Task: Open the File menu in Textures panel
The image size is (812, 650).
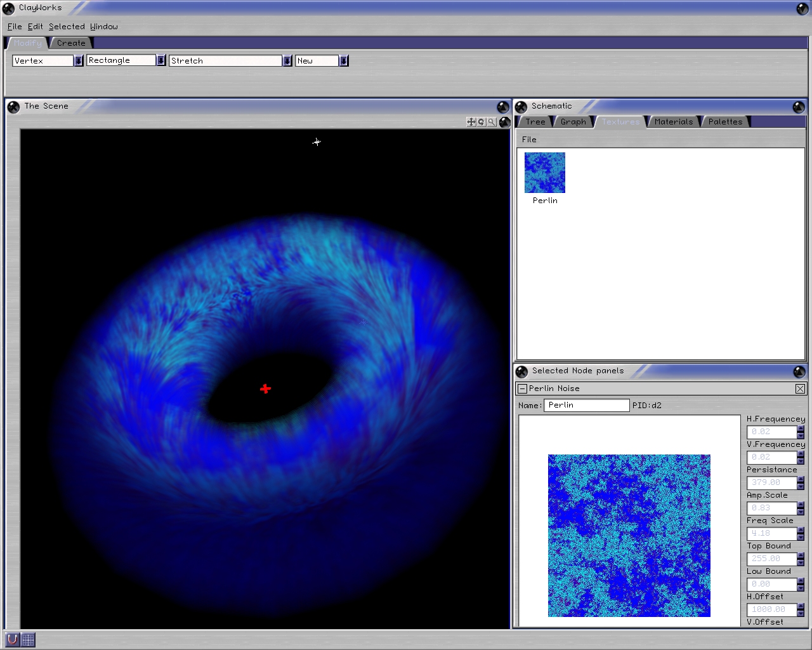Action: click(529, 140)
